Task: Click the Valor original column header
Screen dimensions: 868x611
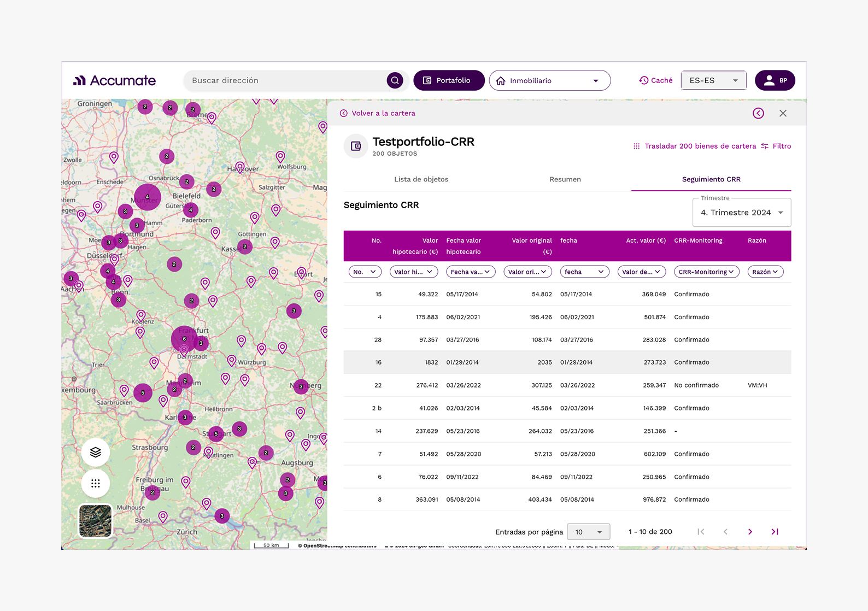Action: pyautogui.click(x=531, y=246)
